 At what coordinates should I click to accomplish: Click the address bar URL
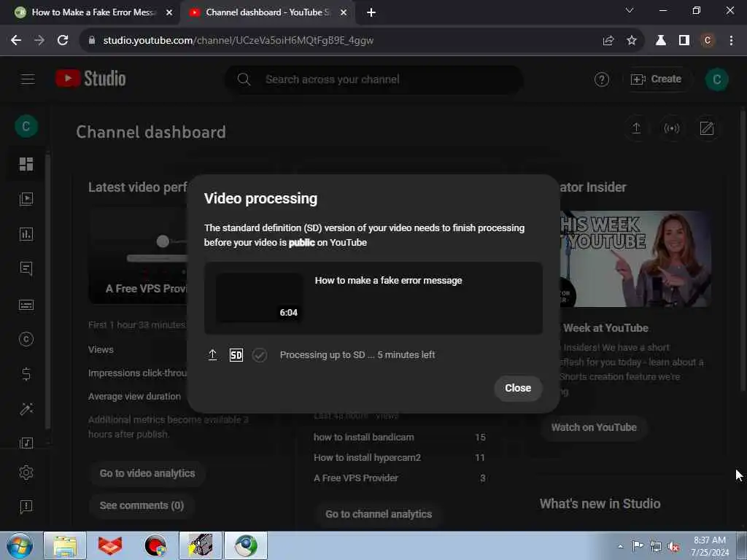point(239,41)
